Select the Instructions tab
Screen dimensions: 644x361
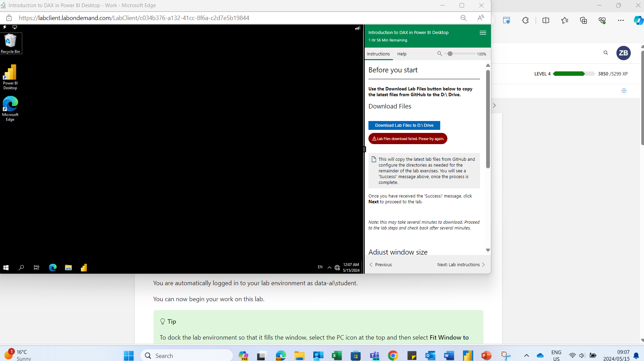click(378, 54)
